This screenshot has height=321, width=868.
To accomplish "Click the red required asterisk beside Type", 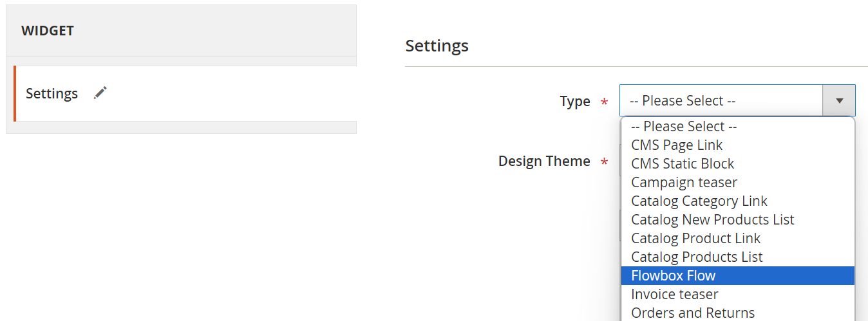I will pyautogui.click(x=604, y=102).
